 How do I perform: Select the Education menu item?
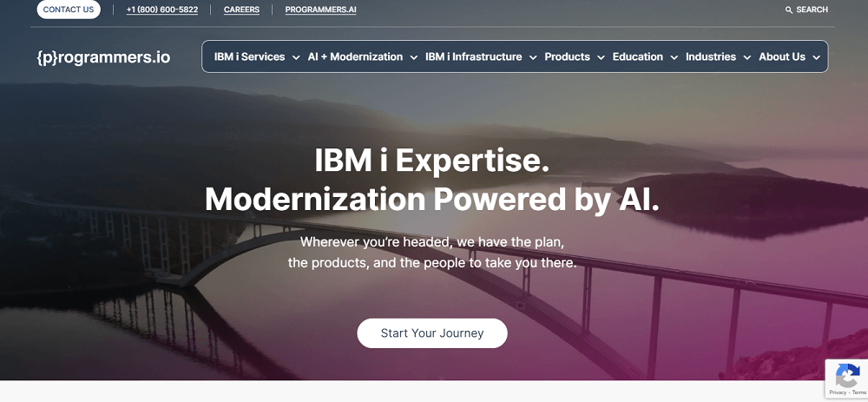(x=637, y=57)
